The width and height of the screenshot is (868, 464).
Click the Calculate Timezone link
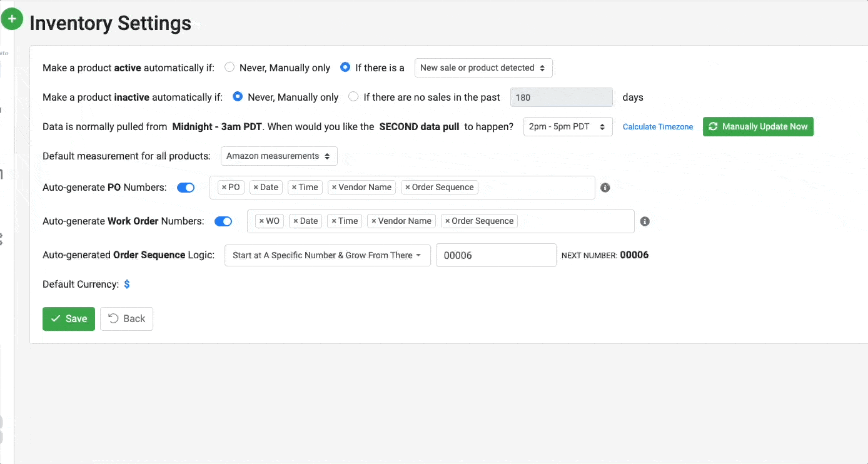tap(657, 126)
